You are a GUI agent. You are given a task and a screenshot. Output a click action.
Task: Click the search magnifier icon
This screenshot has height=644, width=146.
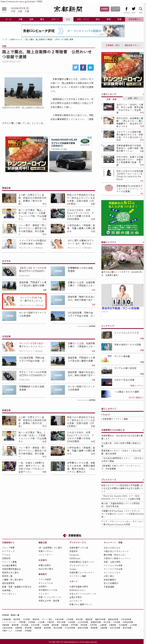(140, 9)
